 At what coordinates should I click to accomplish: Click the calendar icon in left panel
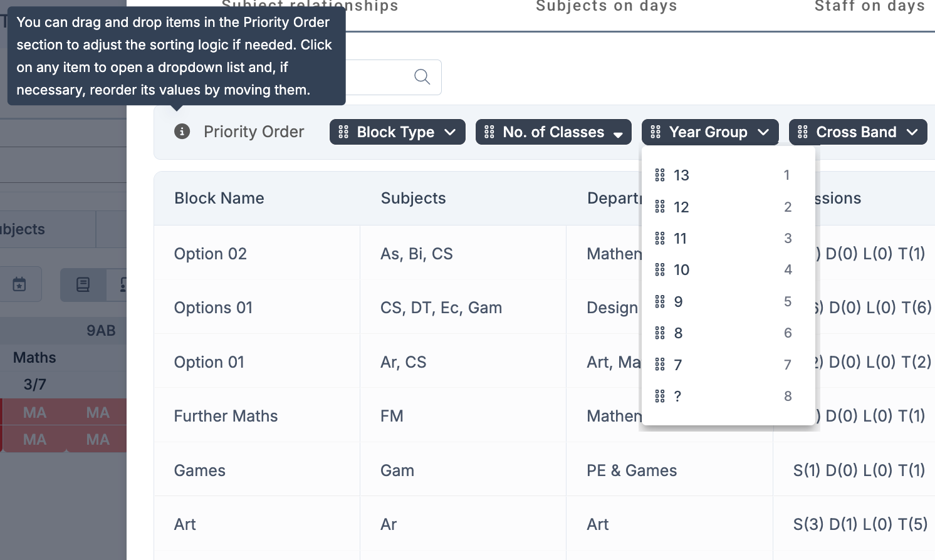point(19,284)
